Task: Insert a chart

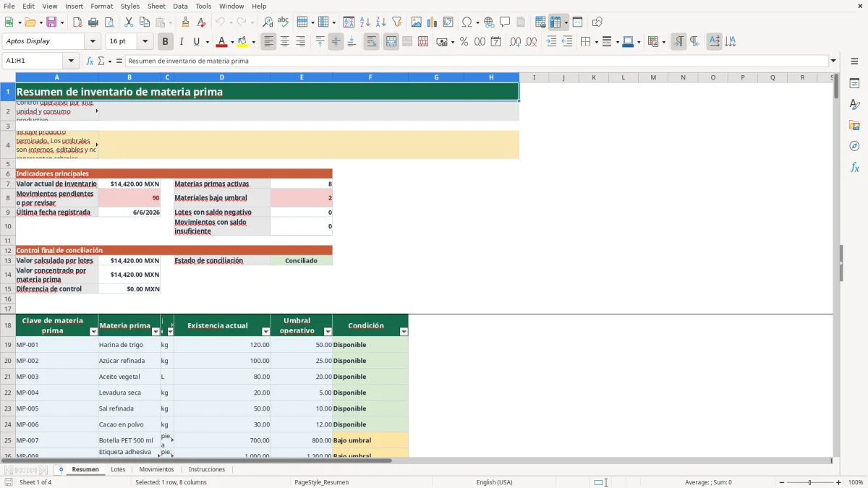Action: 433,22
